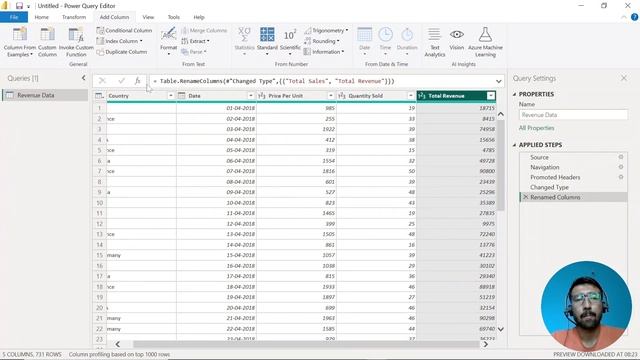Close the Query Settings pane

pos(624,78)
